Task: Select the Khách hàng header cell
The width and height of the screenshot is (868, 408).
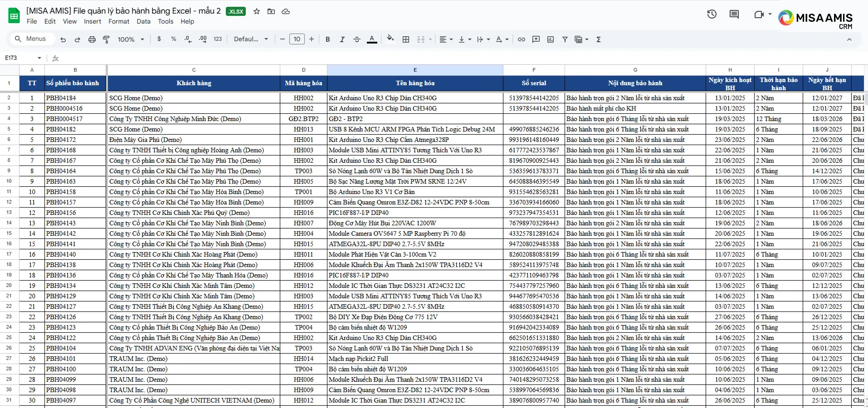Action: (194, 83)
